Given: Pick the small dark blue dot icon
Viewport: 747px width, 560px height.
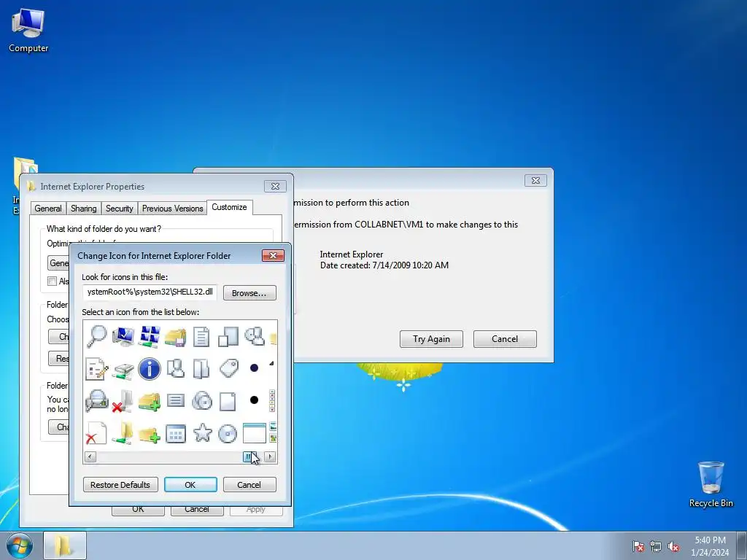Looking at the screenshot, I should 254,367.
